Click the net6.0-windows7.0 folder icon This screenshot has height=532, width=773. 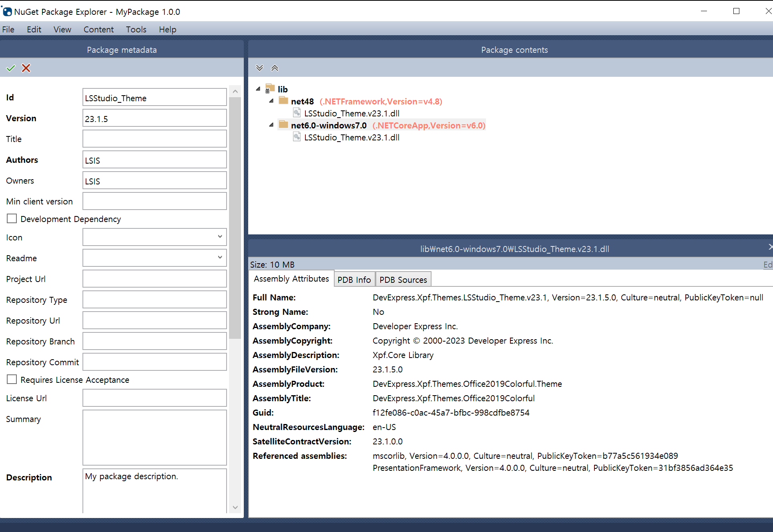(x=283, y=125)
